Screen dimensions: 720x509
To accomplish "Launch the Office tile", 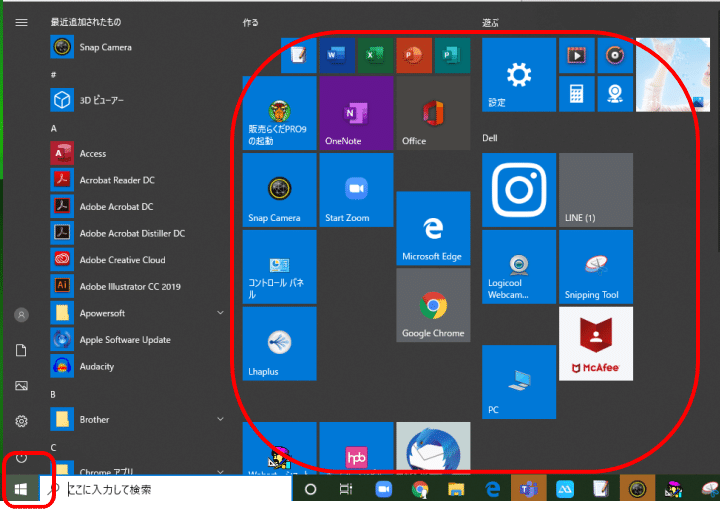I will [x=433, y=113].
